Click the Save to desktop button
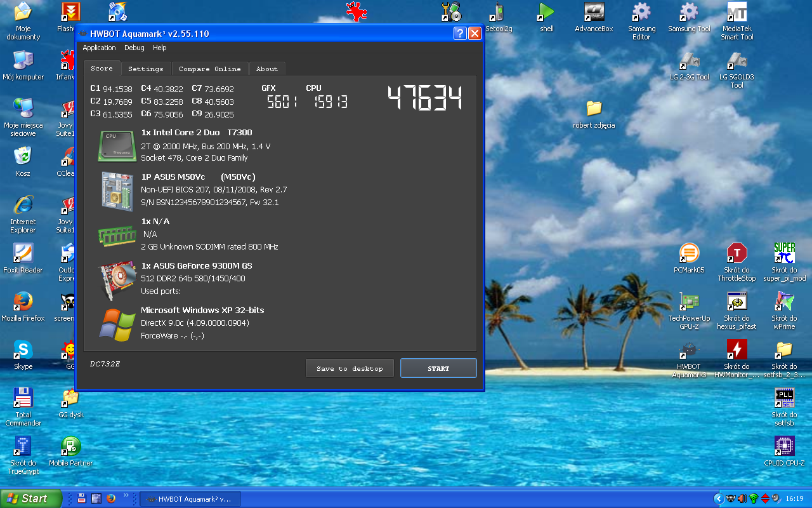812x508 pixels. (x=350, y=368)
